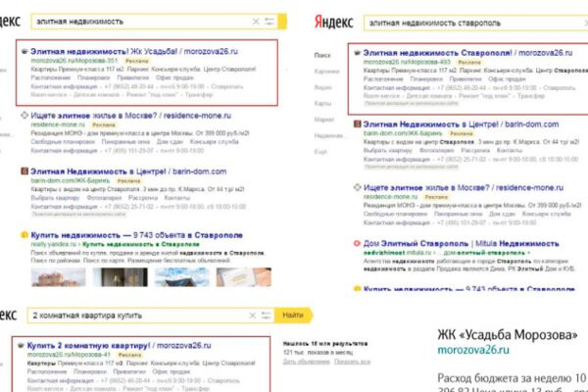Click green "barin-dom.com/ЖК-Баринъ" URL in left results
Viewport: 588px width, 392px height.
point(71,180)
